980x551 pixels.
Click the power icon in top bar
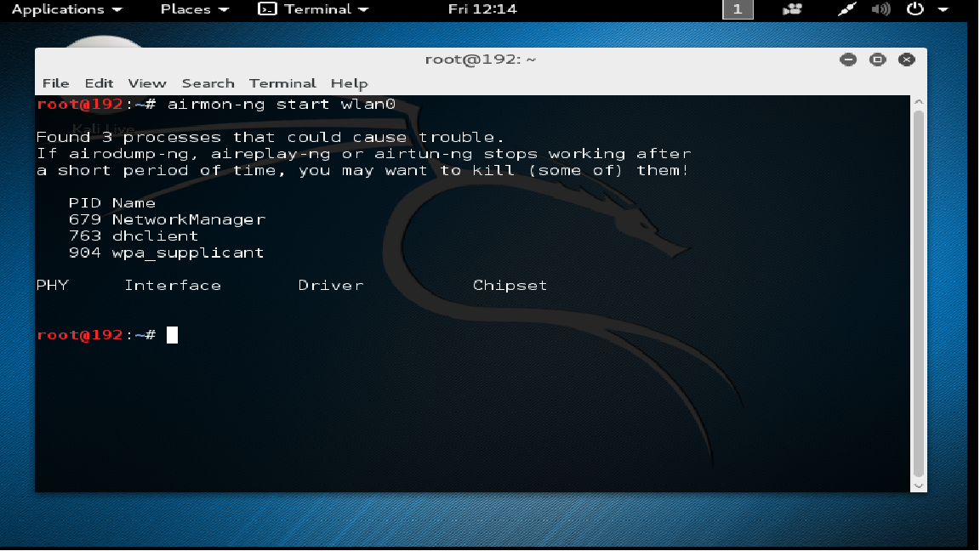pos(915,9)
